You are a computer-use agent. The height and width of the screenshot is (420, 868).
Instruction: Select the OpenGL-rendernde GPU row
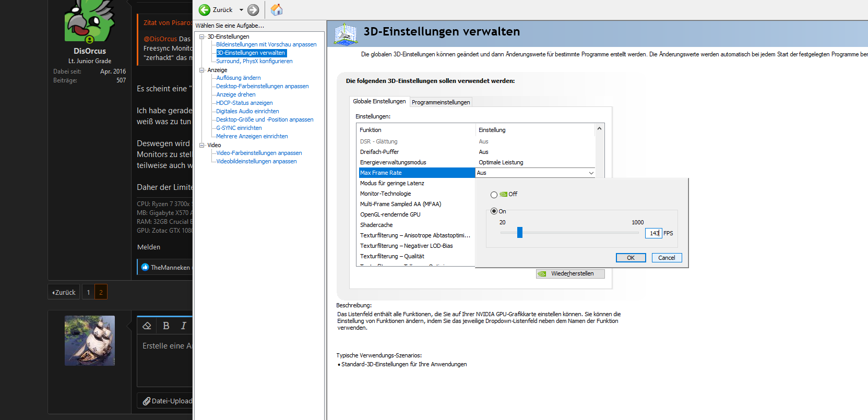tap(417, 214)
